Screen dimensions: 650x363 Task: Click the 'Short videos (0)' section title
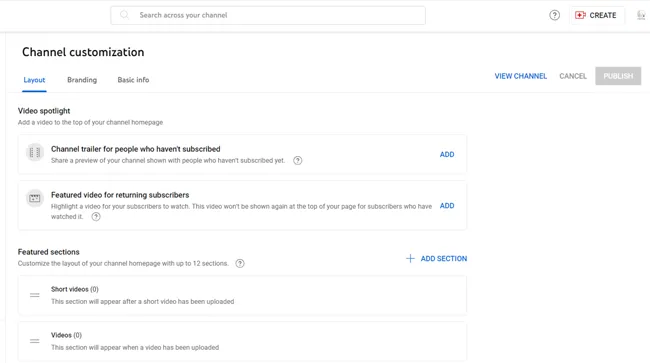[75, 289]
